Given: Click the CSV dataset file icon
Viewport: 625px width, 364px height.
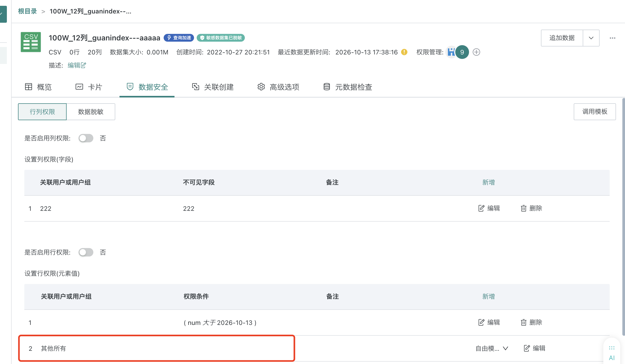Looking at the screenshot, I should click(x=31, y=42).
